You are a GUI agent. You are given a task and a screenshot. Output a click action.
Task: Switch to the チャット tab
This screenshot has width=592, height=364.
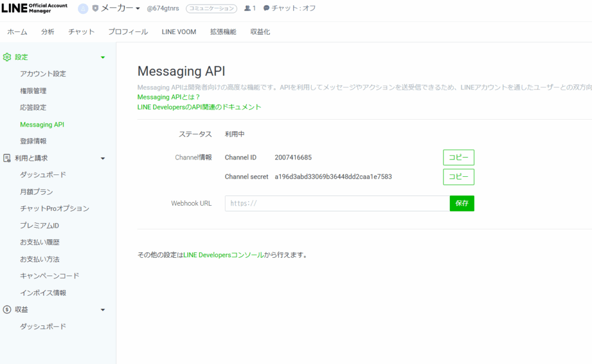(x=81, y=32)
